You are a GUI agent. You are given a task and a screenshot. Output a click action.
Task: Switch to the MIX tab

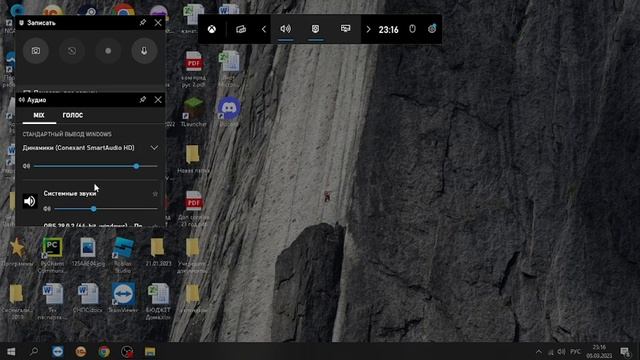coord(39,116)
